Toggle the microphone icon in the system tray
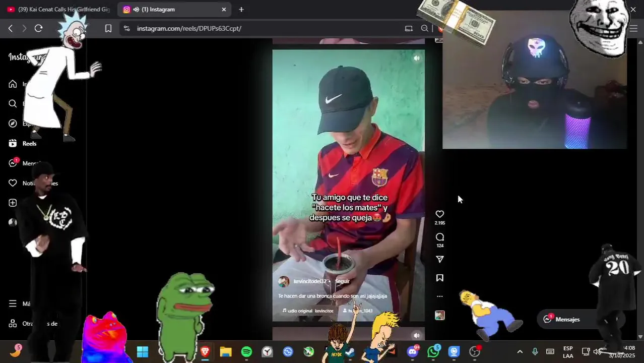This screenshot has width=644, height=363. 535,351
